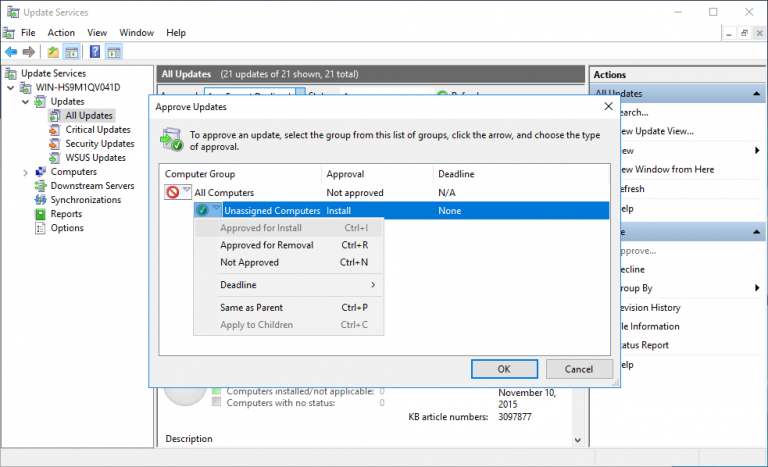Image resolution: width=768 pixels, height=467 pixels.
Task: Click the Back arrow toolbar icon
Action: (x=11, y=52)
